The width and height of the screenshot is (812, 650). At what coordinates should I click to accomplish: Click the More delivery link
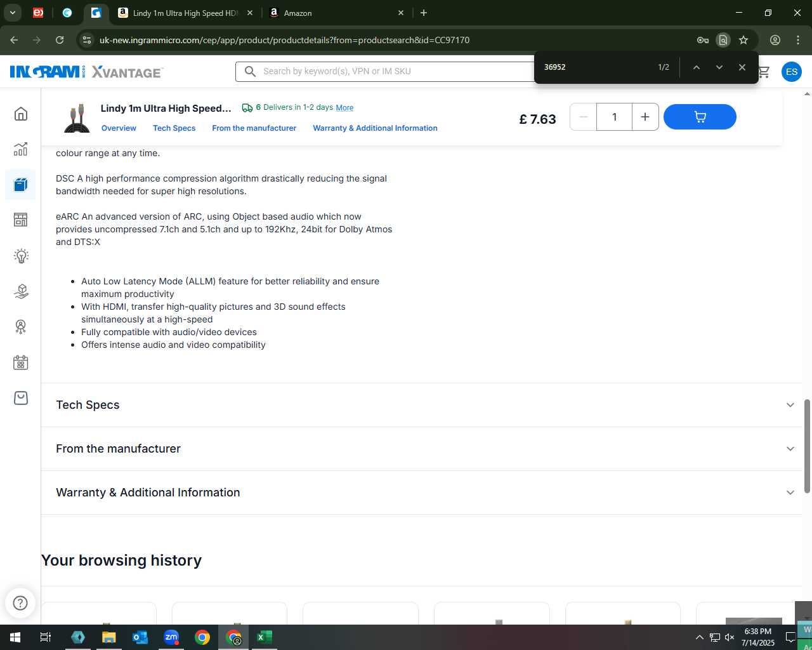tap(344, 108)
